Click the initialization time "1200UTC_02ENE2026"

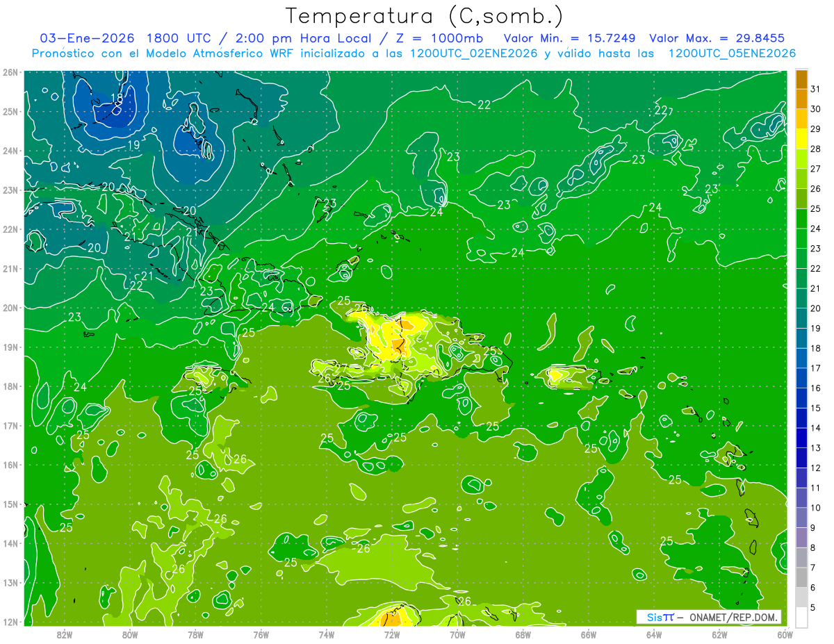[474, 53]
